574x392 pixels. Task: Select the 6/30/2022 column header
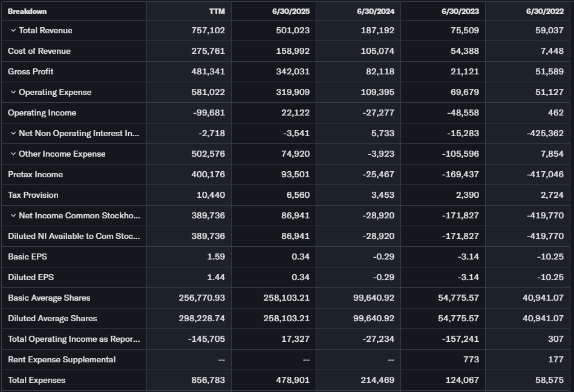tap(545, 11)
